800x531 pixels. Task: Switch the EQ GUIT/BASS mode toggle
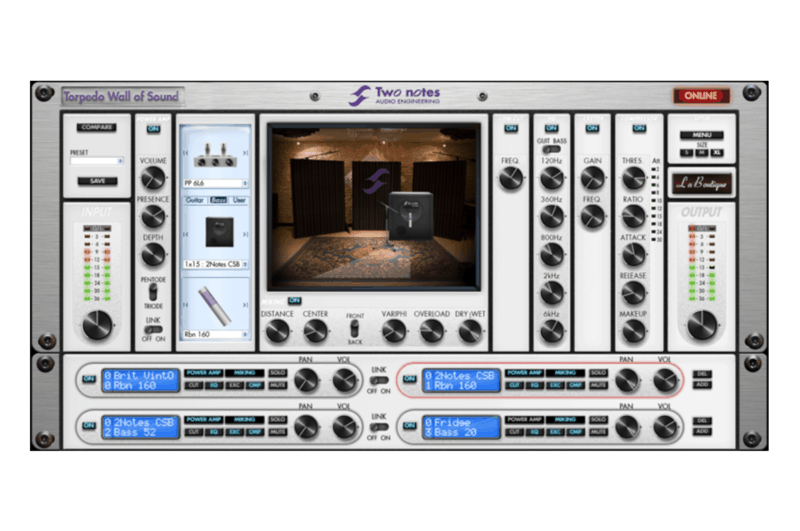point(552,149)
